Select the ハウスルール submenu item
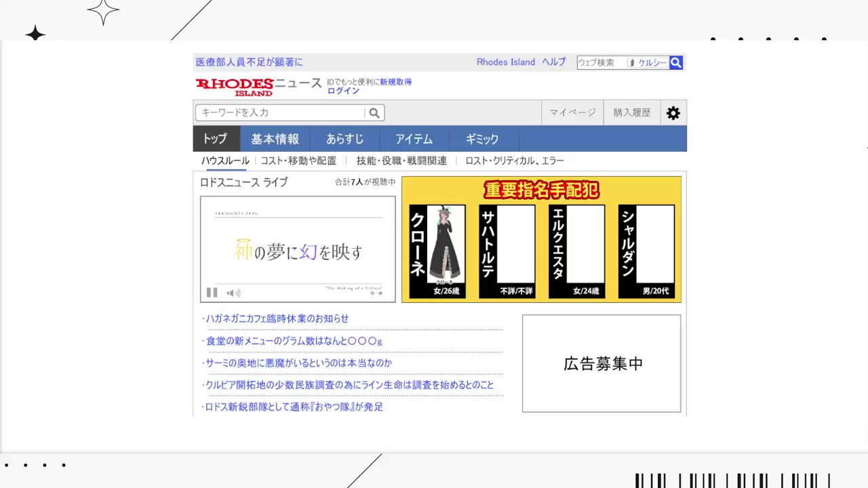Image resolution: width=868 pixels, height=488 pixels. pos(225,161)
